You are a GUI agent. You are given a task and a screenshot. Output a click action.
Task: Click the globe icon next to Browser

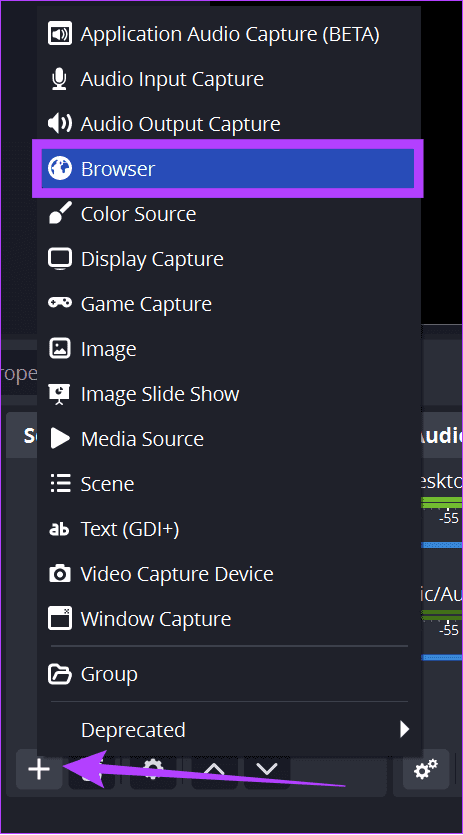pyautogui.click(x=60, y=169)
